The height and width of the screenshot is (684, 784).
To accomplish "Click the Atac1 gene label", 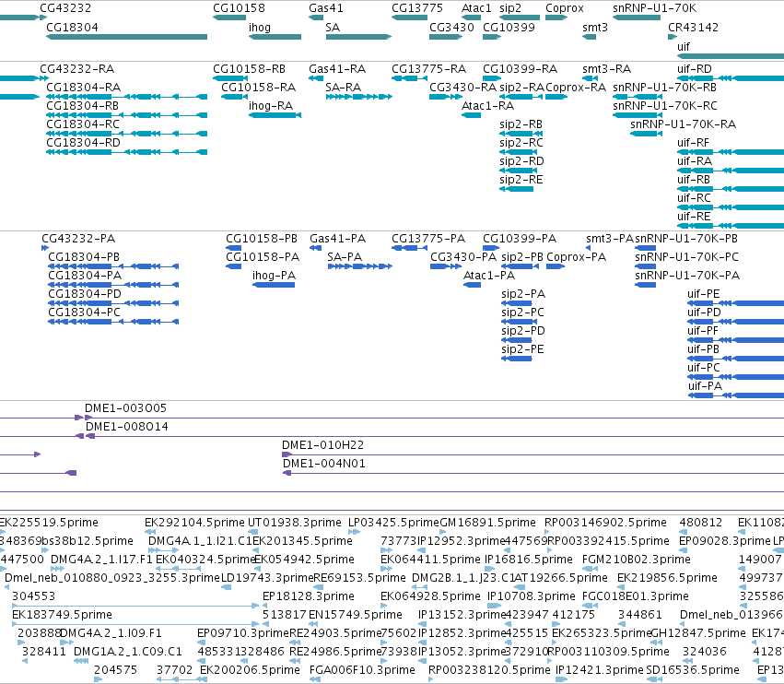I will [x=476, y=8].
